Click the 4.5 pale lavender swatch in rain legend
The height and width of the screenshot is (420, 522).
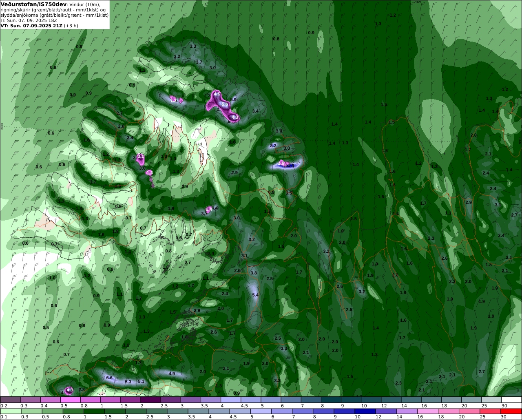240,411
